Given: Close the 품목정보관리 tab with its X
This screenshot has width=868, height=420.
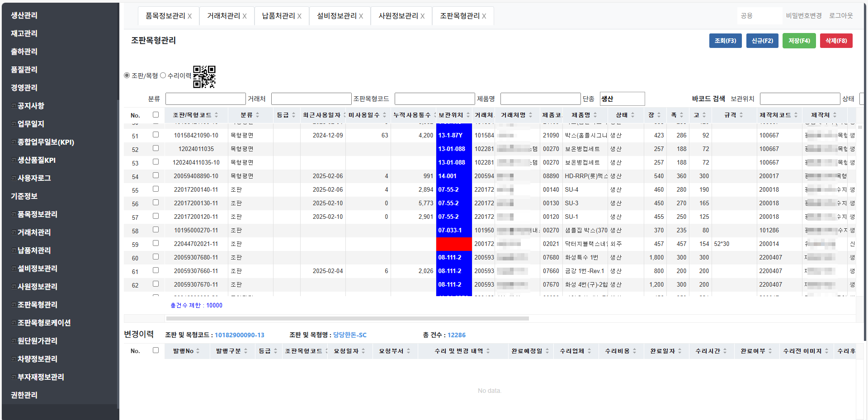Looking at the screenshot, I should [x=190, y=16].
